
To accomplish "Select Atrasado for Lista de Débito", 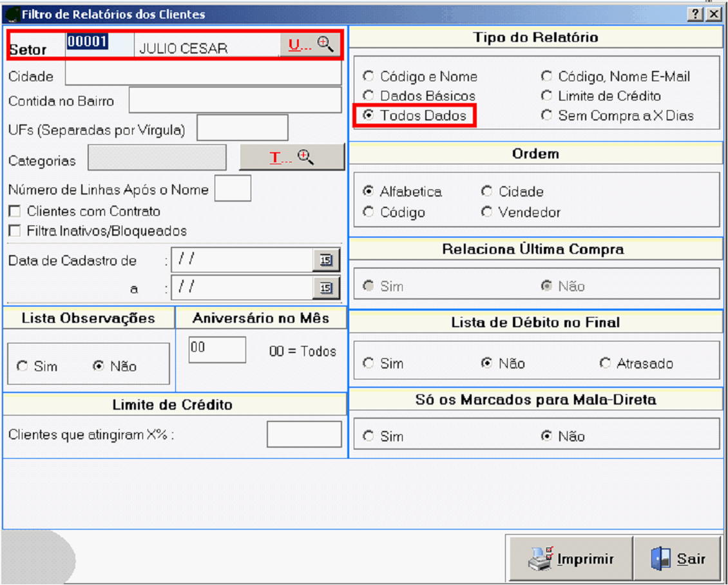I will click(605, 363).
